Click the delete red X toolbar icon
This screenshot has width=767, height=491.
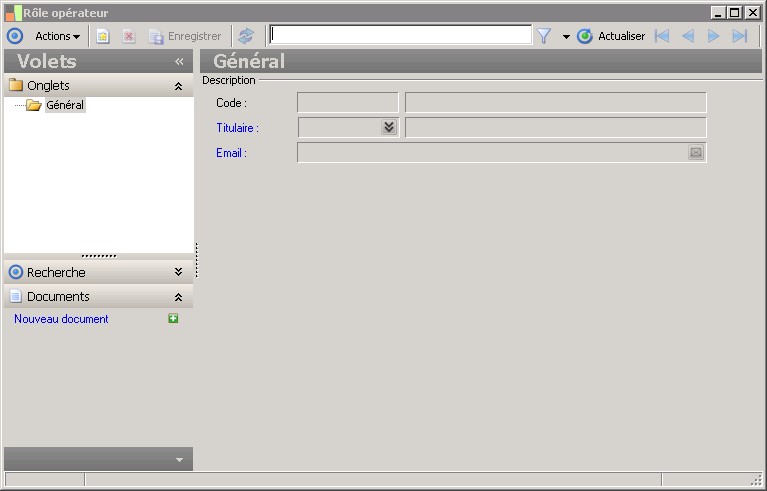(129, 36)
